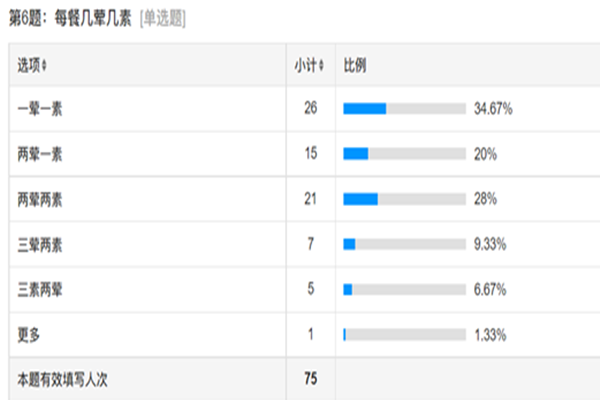Click the 28% progress bar

pyautogui.click(x=404, y=199)
